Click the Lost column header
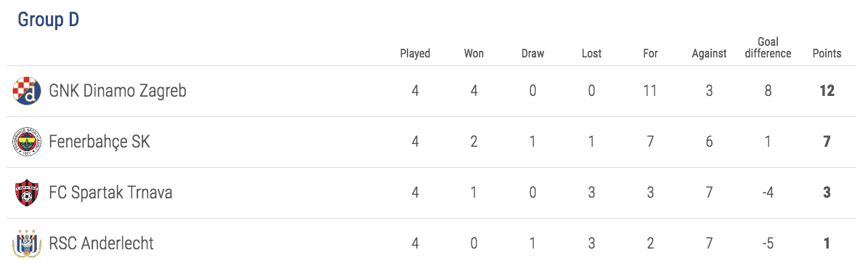 [592, 54]
